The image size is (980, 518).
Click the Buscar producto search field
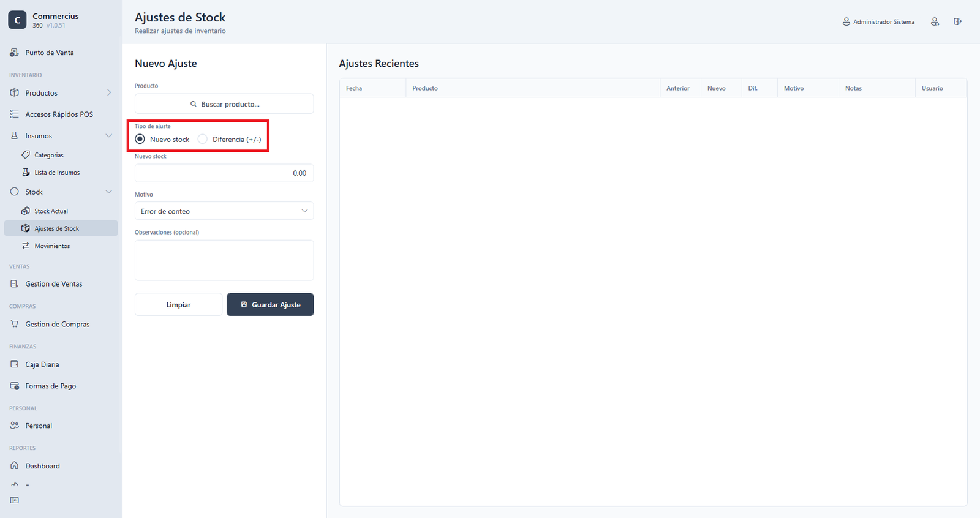click(224, 104)
